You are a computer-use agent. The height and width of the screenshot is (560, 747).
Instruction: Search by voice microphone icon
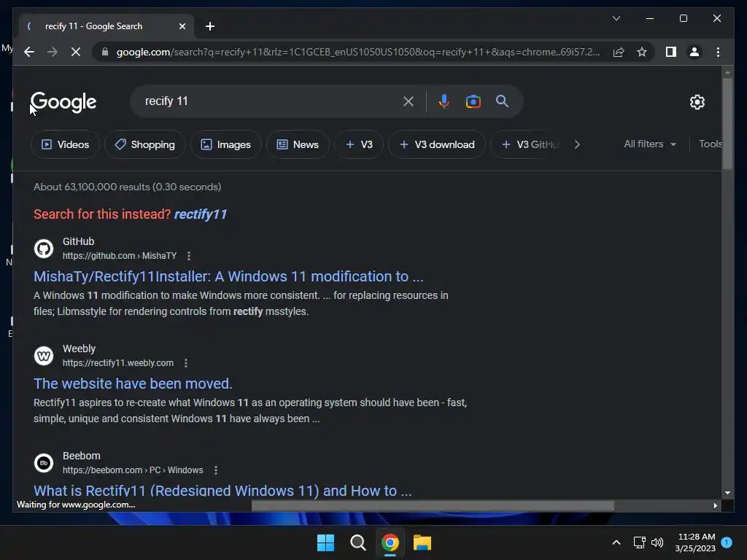pyautogui.click(x=444, y=101)
